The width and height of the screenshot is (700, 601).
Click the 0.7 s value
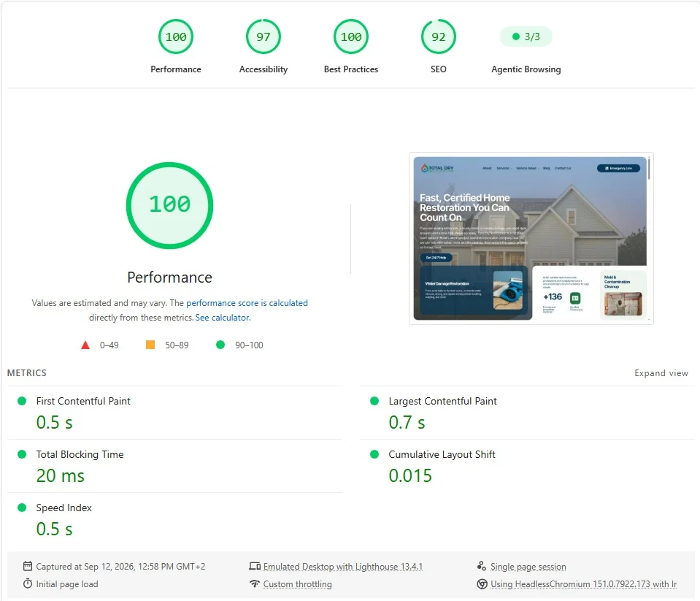[407, 422]
